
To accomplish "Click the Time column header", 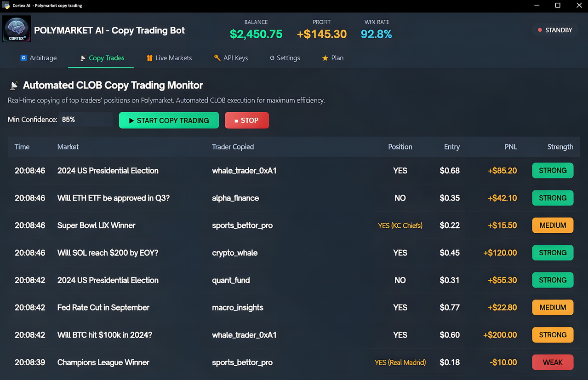I will click(x=22, y=147).
